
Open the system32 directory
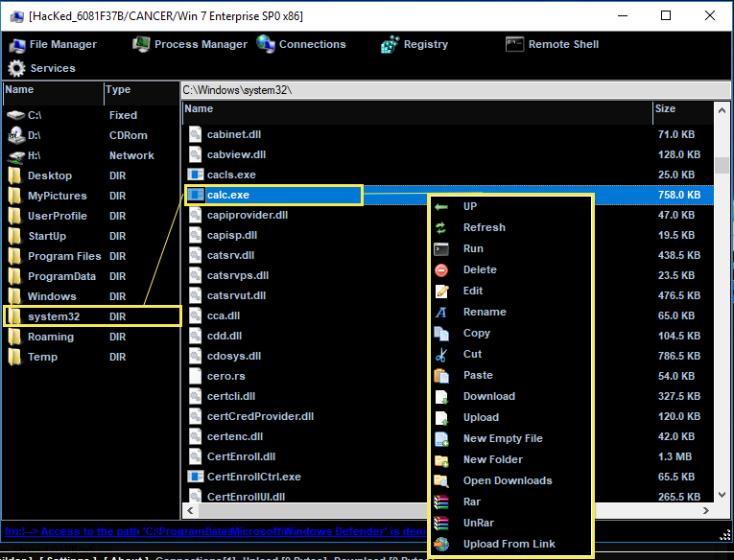[92, 316]
